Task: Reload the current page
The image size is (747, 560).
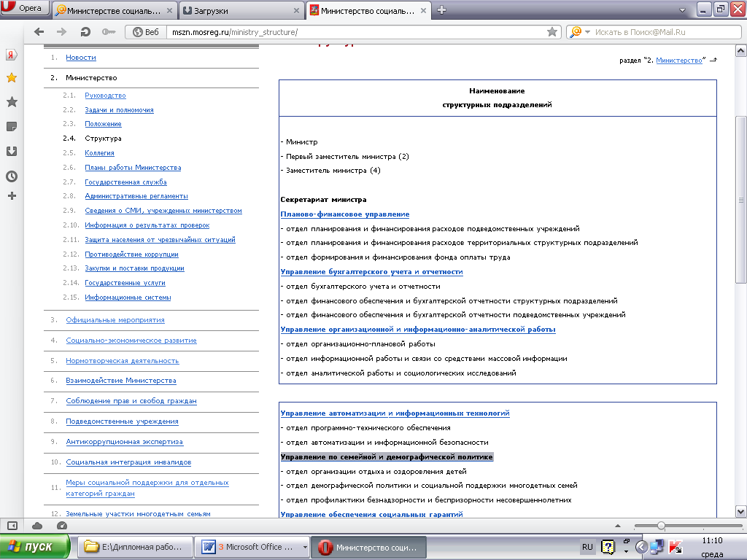Action: 85,32
